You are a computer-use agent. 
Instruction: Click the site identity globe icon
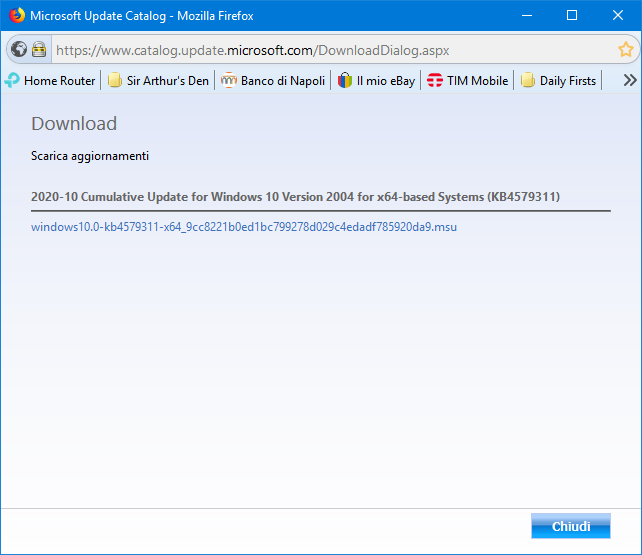(18, 49)
